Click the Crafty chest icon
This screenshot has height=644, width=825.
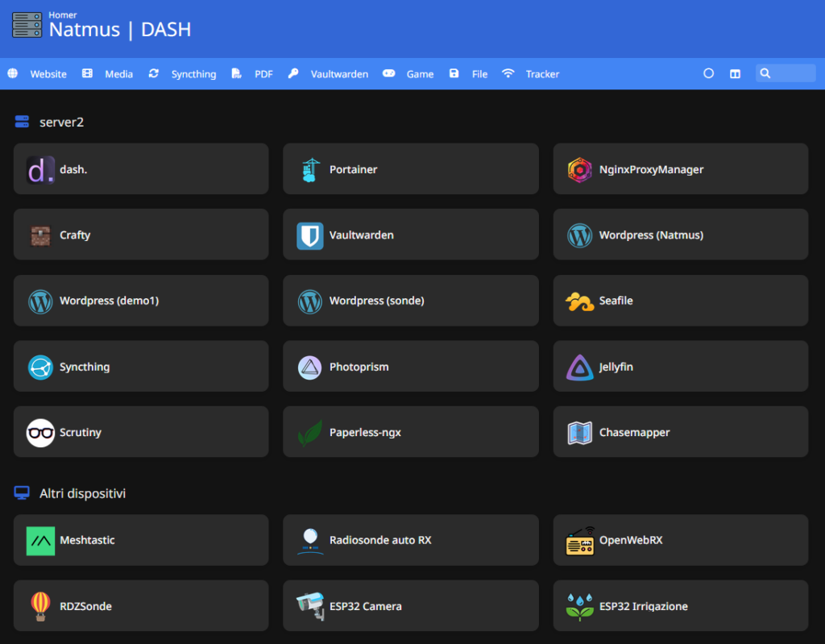[40, 235]
